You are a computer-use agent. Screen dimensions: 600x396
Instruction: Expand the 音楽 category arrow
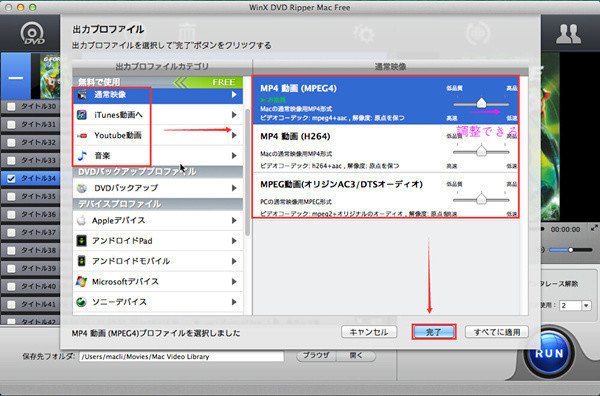(234, 156)
